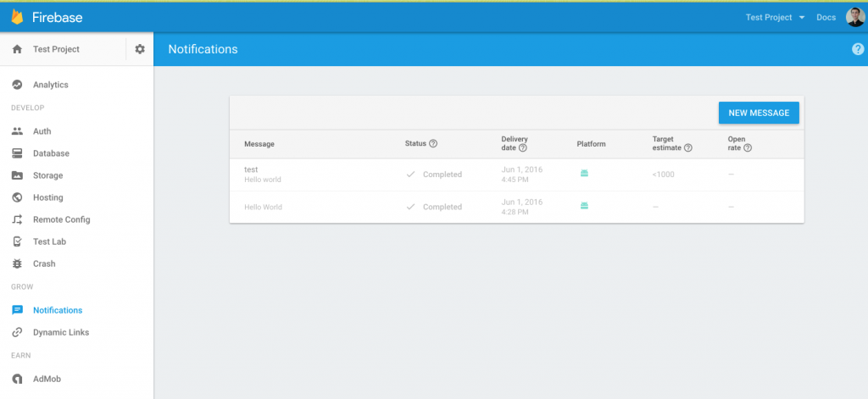The image size is (868, 399).
Task: Open the Docs link
Action: 826,18
